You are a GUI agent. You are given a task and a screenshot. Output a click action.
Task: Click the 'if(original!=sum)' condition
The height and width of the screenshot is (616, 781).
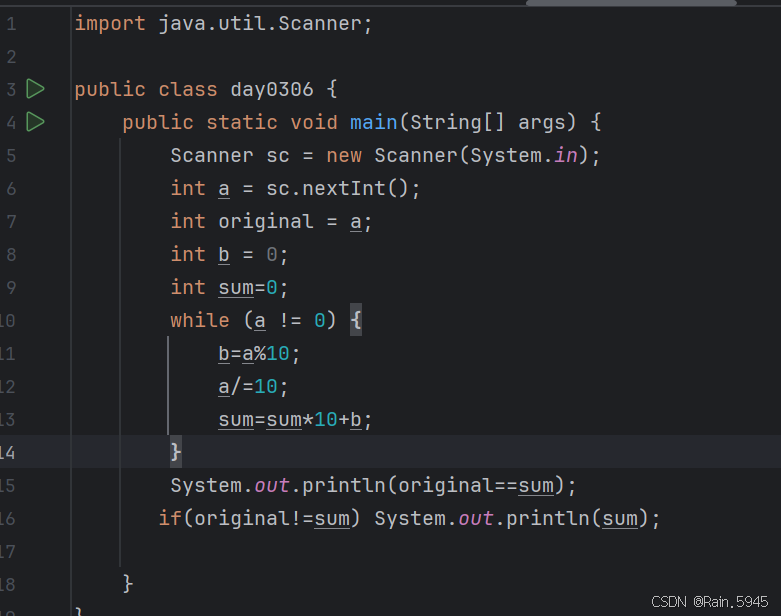pyautogui.click(x=259, y=518)
